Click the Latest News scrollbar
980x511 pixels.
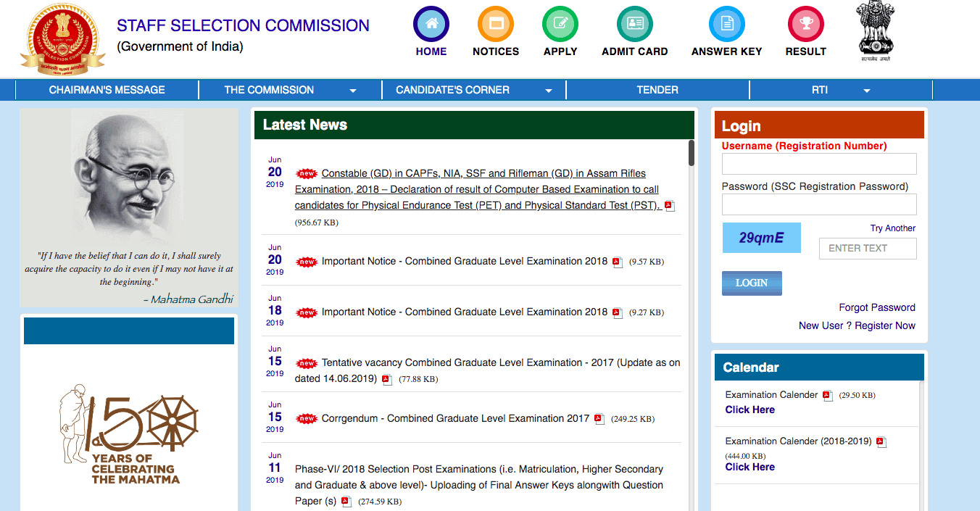[692, 154]
